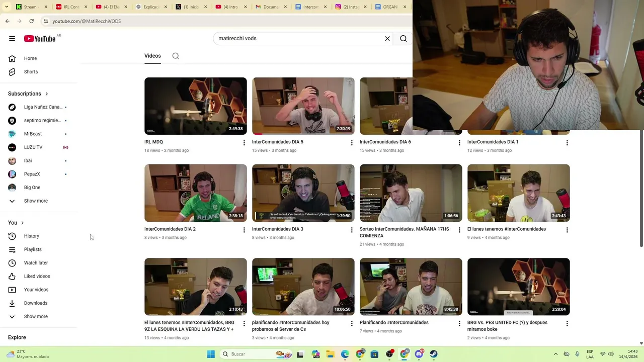Viewport: 644px width, 362px height.
Task: Open more options for InterComunidades DIA 6
Action: point(459,143)
